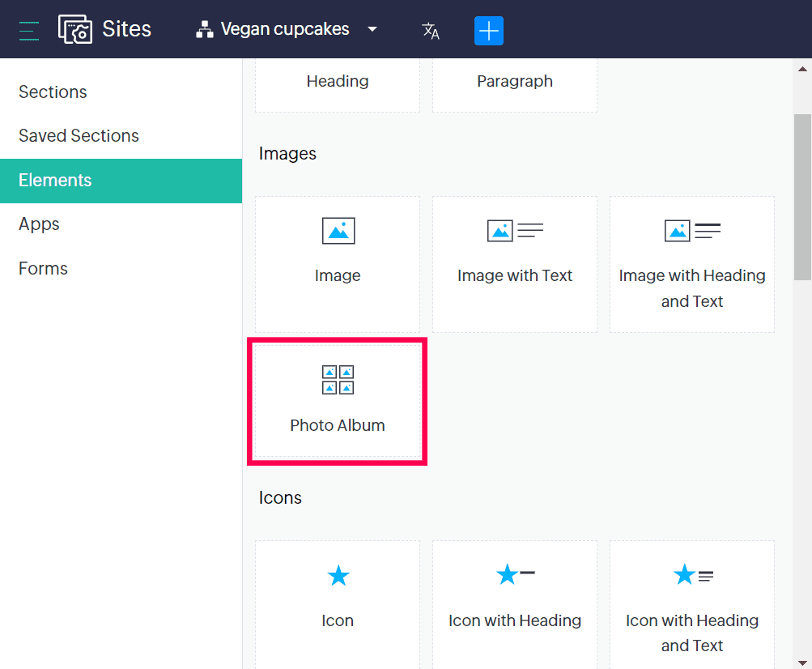Choose the Image with Text icon

tap(515, 231)
